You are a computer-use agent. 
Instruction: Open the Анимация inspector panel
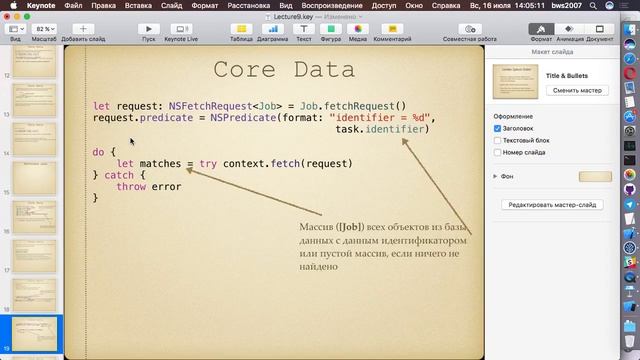point(569,29)
